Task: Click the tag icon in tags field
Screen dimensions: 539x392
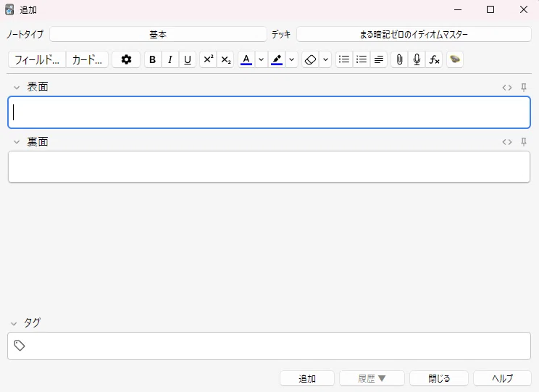Action: (20, 346)
